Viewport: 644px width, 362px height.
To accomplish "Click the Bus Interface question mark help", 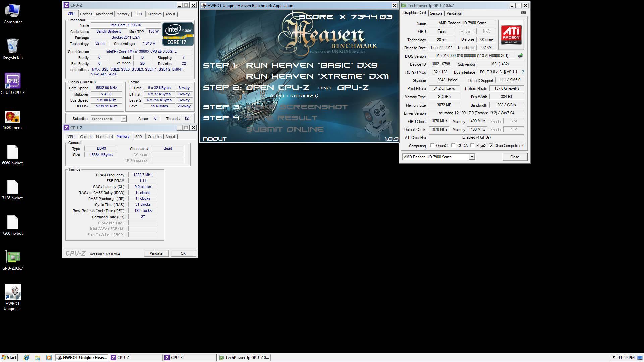I will pyautogui.click(x=523, y=72).
